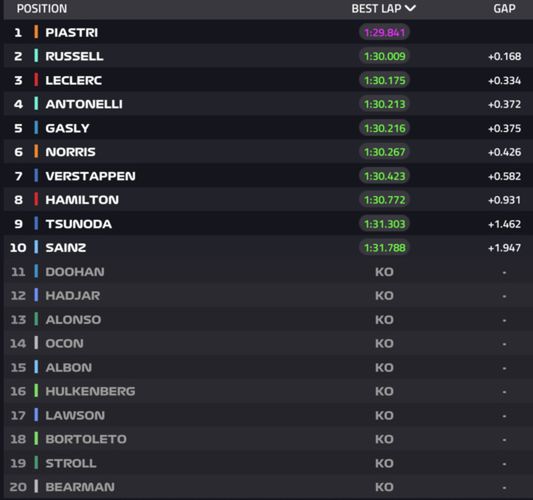Image resolution: width=533 pixels, height=500 pixels.
Task: Click Norris's +0.426 gap value
Action: pyautogui.click(x=504, y=152)
